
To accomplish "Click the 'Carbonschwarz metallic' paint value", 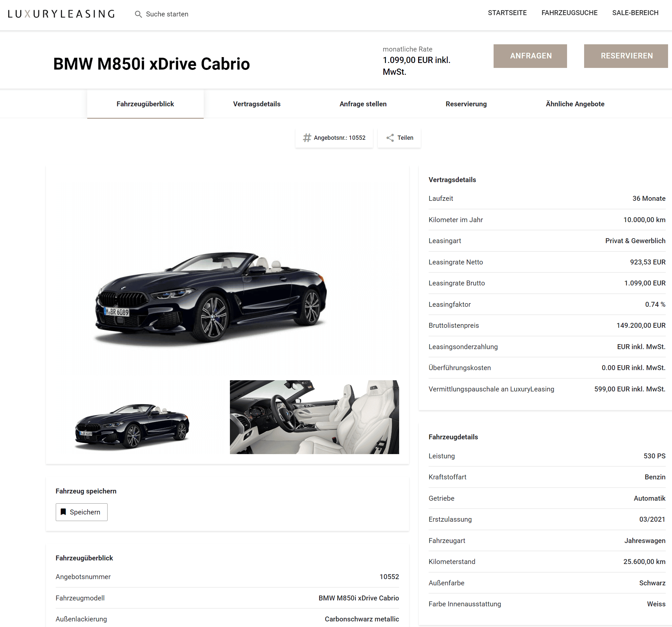I will tap(362, 618).
